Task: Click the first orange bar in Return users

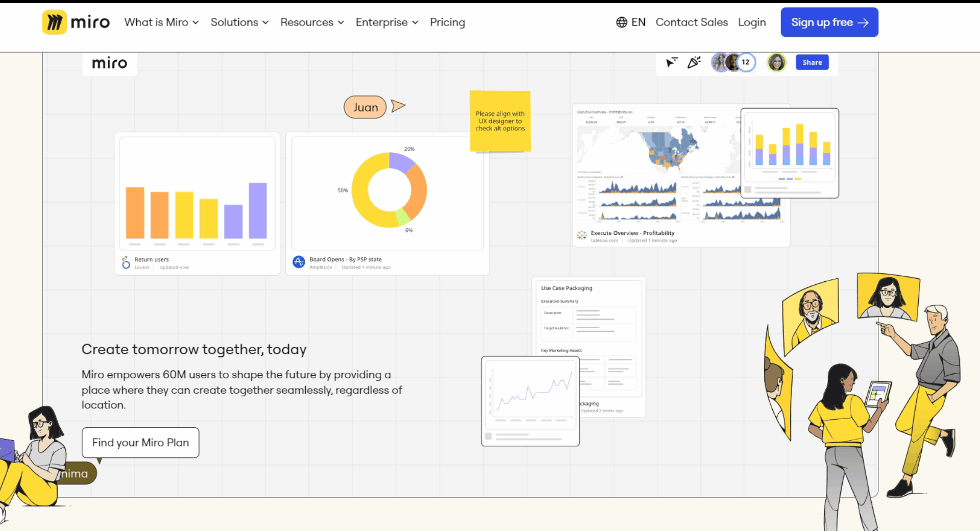Action: coord(135,213)
